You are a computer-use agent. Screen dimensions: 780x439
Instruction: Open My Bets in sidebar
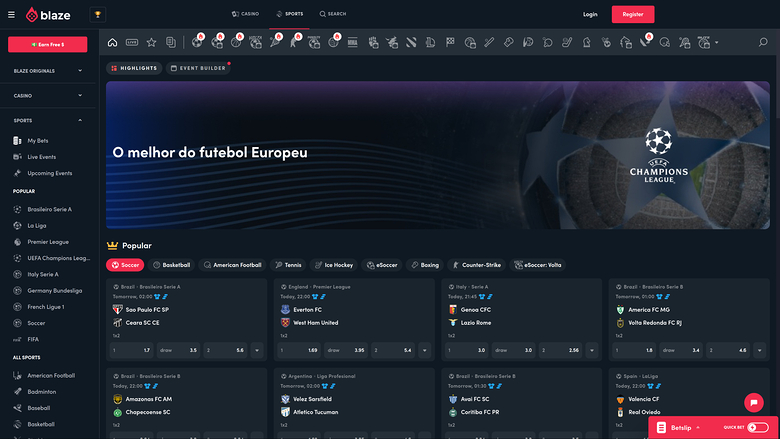tap(37, 141)
